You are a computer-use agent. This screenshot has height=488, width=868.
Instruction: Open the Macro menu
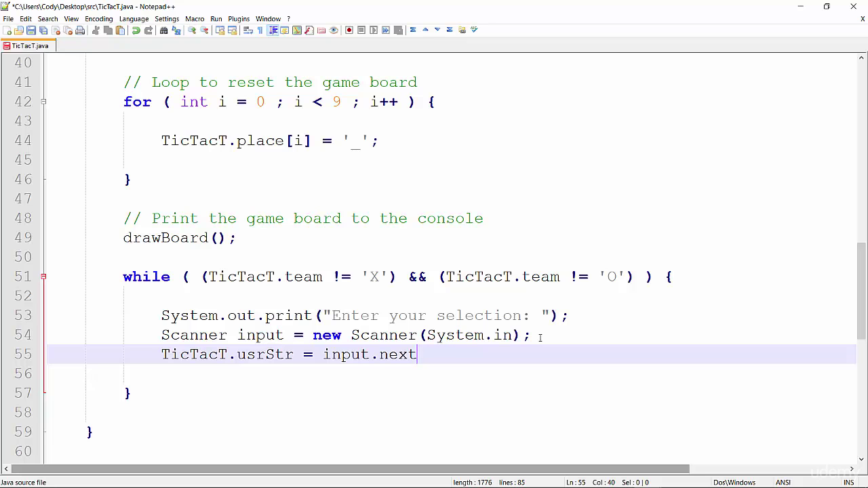[195, 18]
